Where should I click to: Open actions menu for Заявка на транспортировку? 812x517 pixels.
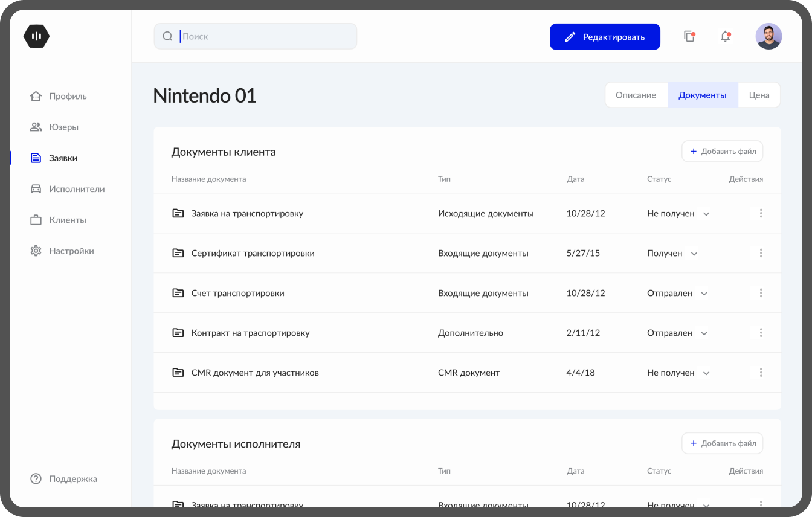pos(761,213)
